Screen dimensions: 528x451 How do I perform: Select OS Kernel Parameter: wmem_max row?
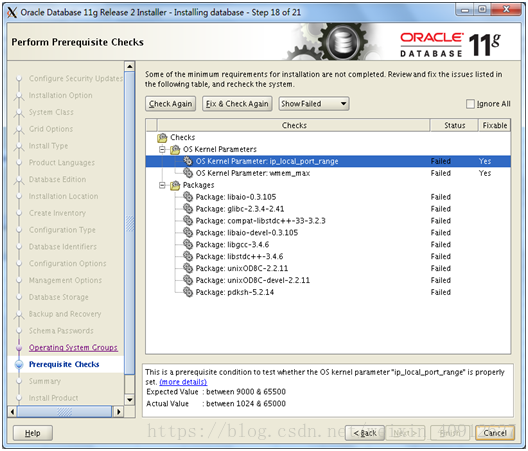click(x=328, y=173)
